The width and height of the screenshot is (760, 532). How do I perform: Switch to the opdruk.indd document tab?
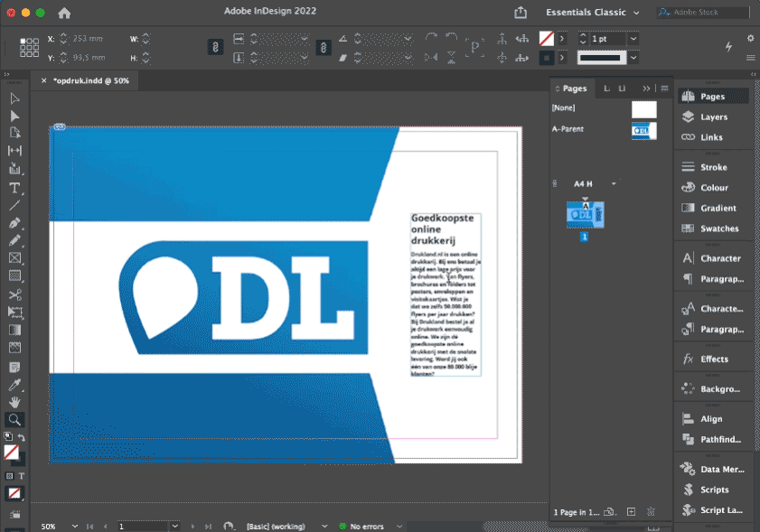pyautogui.click(x=91, y=81)
